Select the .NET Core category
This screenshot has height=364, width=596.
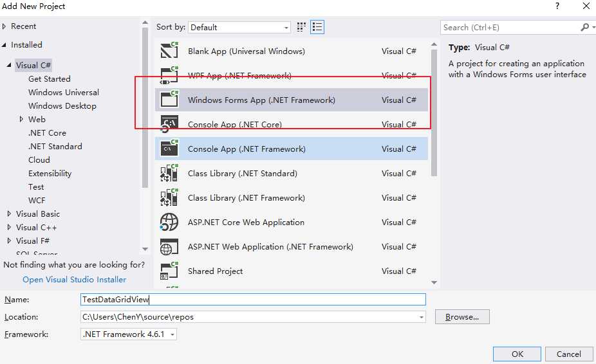47,133
